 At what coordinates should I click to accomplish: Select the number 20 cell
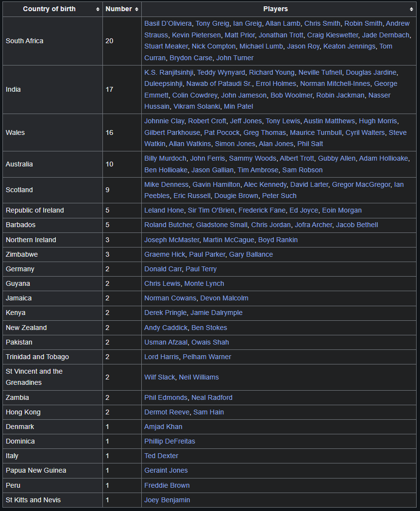[122, 41]
